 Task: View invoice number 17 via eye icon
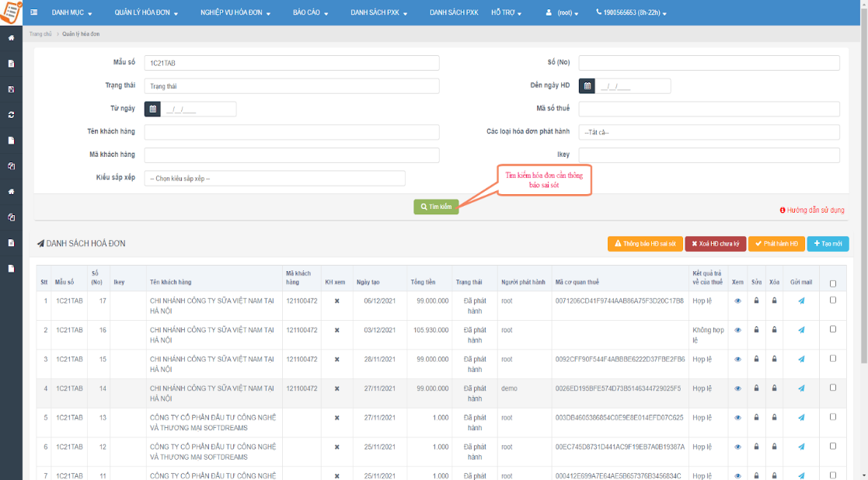click(737, 301)
